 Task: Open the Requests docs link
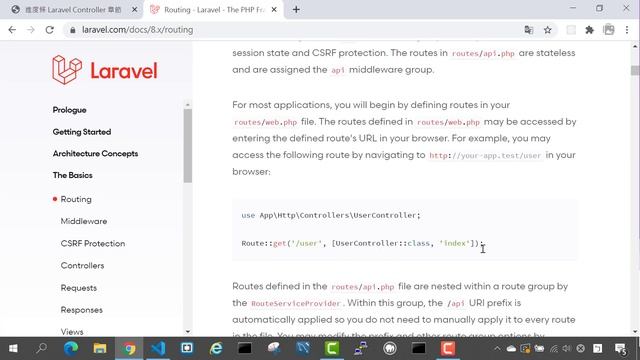[x=79, y=288]
